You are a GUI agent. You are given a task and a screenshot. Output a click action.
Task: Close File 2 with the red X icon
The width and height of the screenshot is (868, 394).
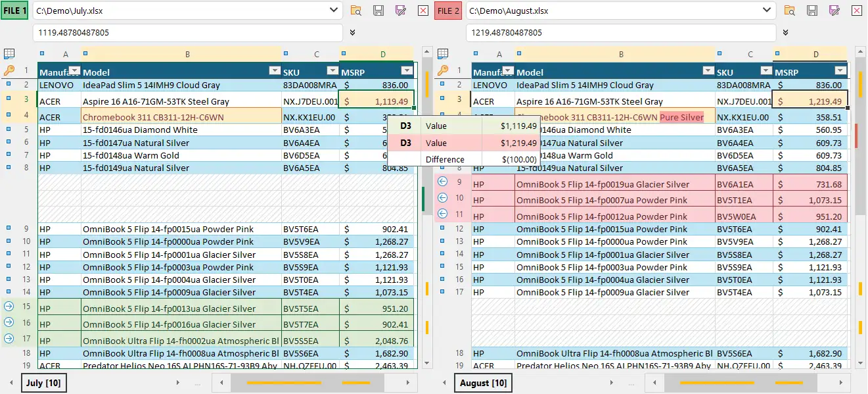tap(857, 11)
